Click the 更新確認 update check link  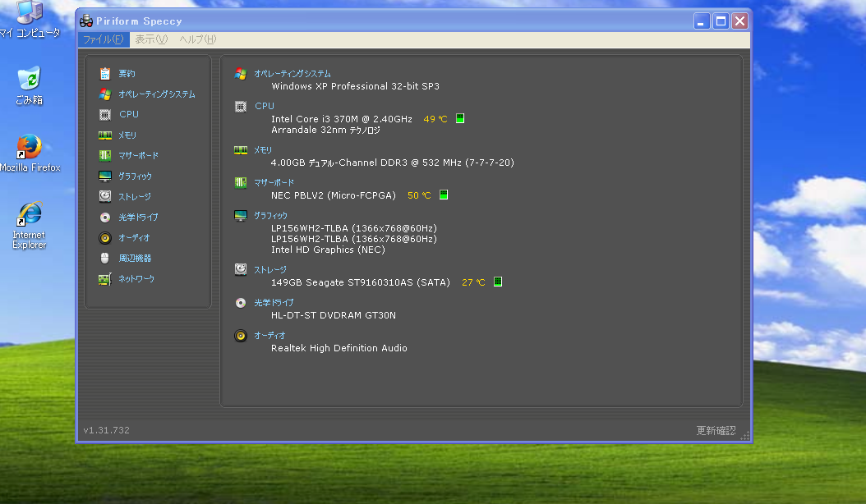pos(716,431)
